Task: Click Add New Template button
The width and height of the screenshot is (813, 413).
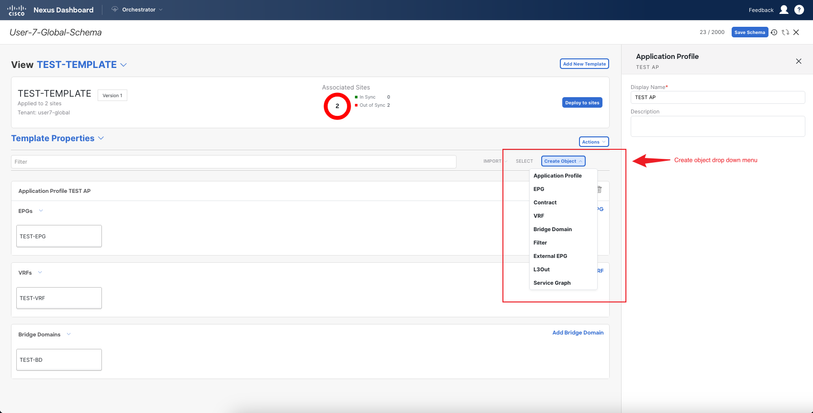Action: click(584, 64)
